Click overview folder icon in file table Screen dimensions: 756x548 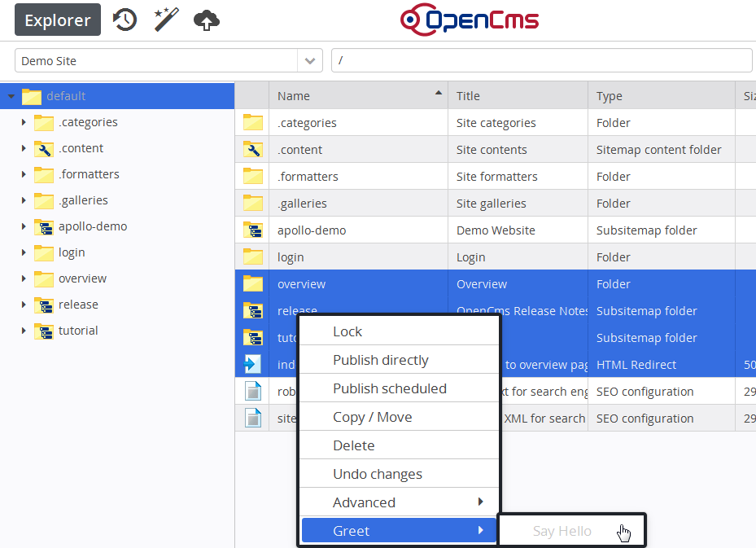point(253,284)
